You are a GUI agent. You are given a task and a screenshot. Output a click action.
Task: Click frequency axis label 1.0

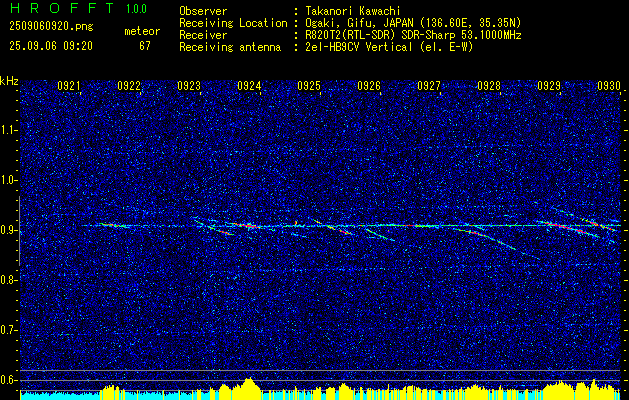tap(8, 180)
